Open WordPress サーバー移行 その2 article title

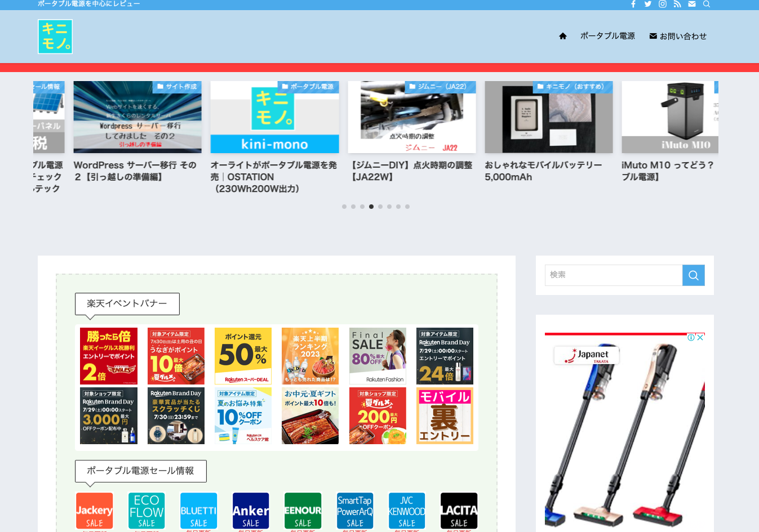coord(135,171)
